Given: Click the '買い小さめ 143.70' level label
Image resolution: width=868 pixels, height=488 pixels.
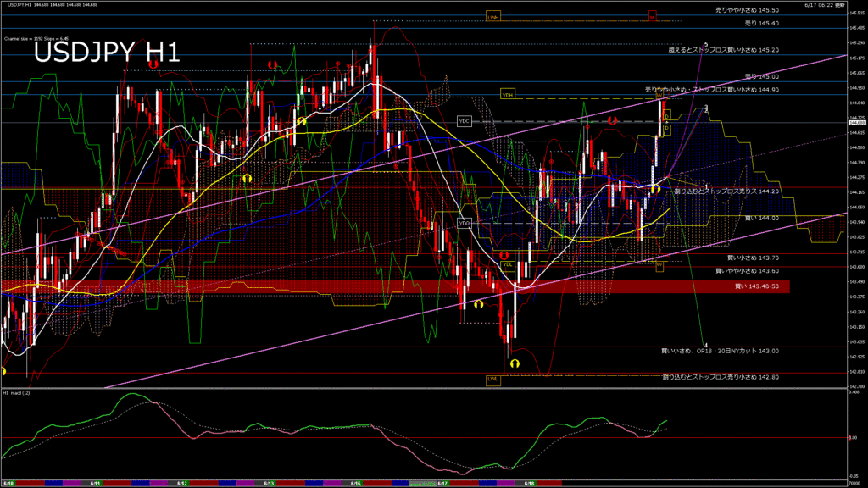Looking at the screenshot, I should click(753, 258).
